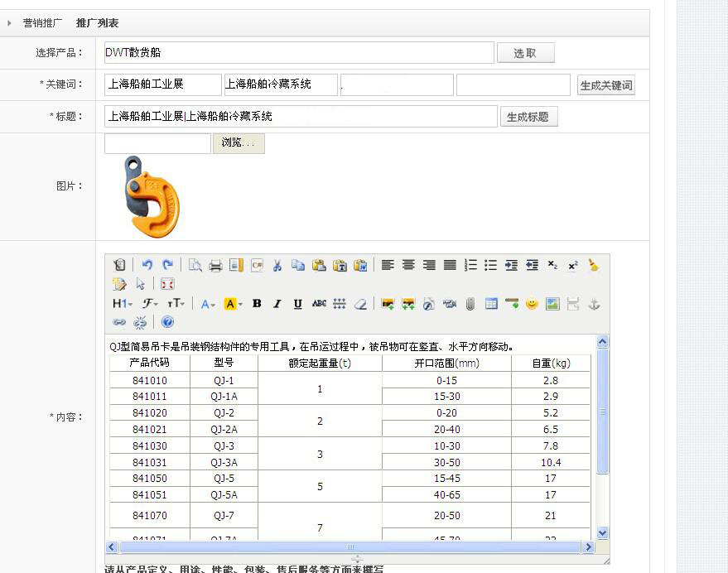Screen dimensions: 728x573
Task: Toggle Bold formatting in the editor
Action: click(x=255, y=304)
